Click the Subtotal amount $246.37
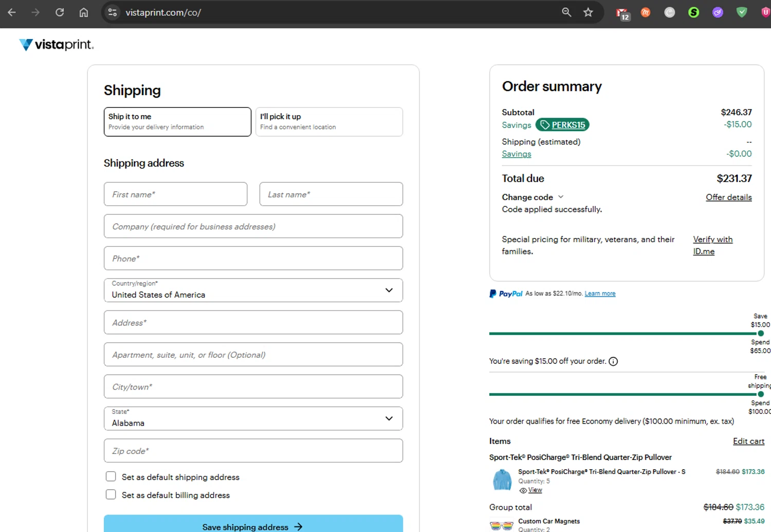 pos(736,112)
